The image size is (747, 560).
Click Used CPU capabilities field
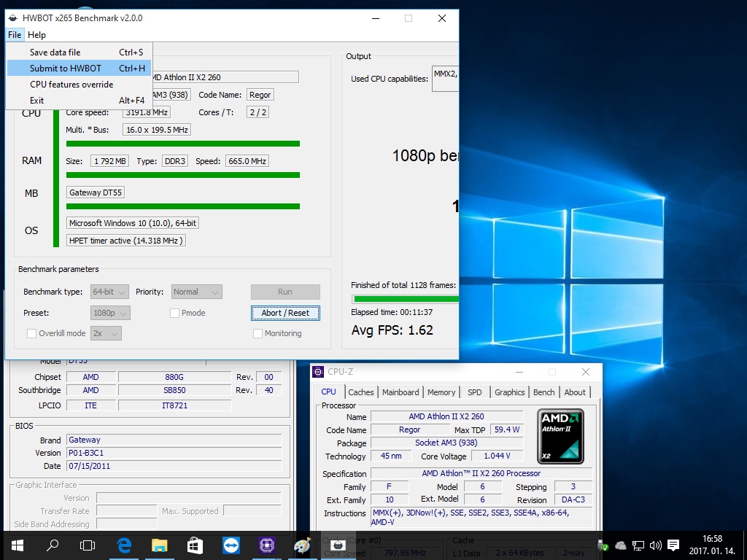446,79
